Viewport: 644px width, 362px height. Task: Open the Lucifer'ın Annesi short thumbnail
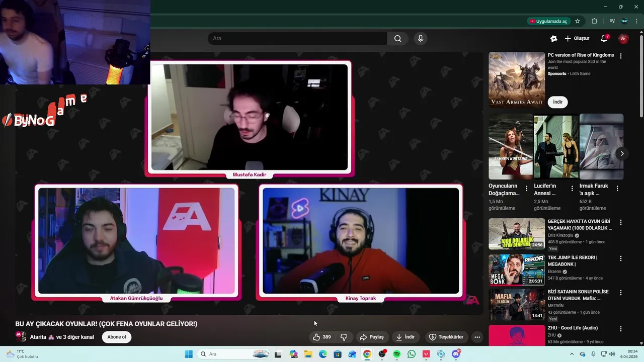pyautogui.click(x=556, y=147)
